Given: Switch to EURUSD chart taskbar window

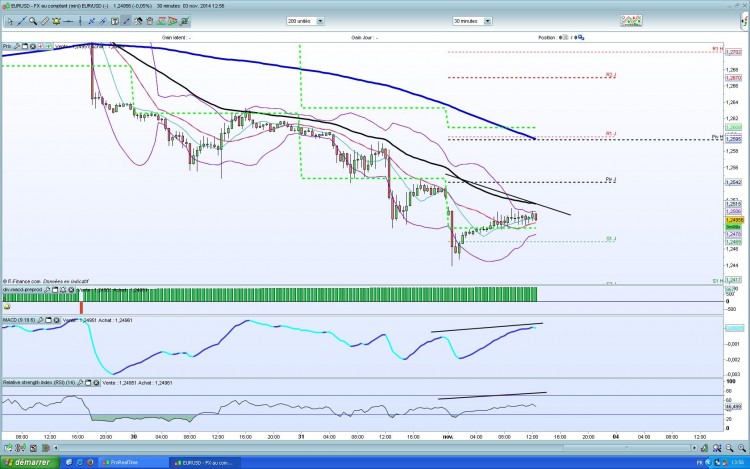Looking at the screenshot, I should tap(205, 462).
